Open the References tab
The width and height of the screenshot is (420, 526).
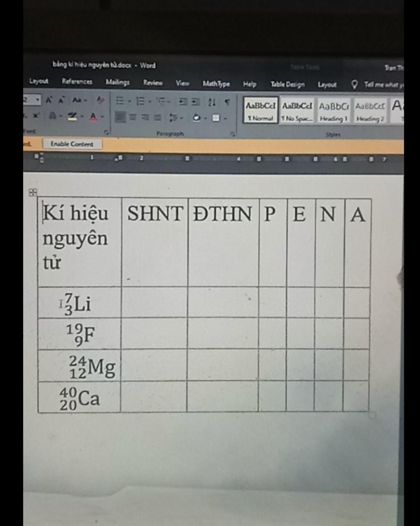[x=77, y=82]
